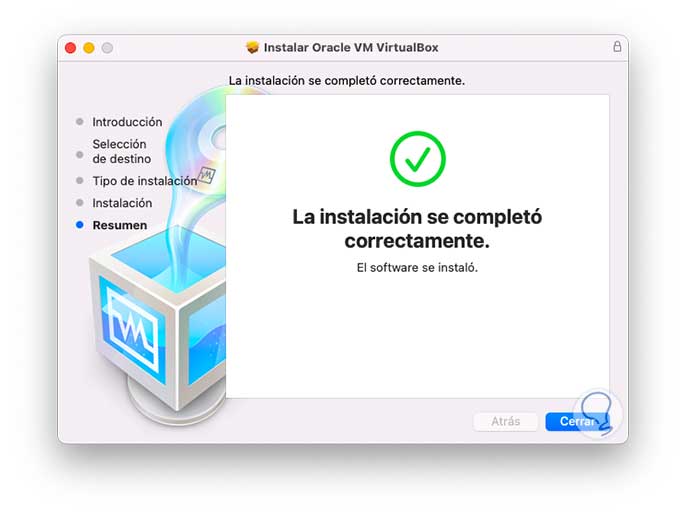Click the VirtualBox cube logo artwork
The height and width of the screenshot is (512, 688).
pos(158,322)
